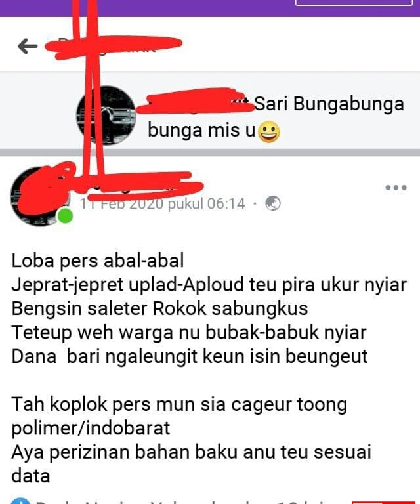
Task: Click the outlined button in purple header
Action: click(354, 3)
